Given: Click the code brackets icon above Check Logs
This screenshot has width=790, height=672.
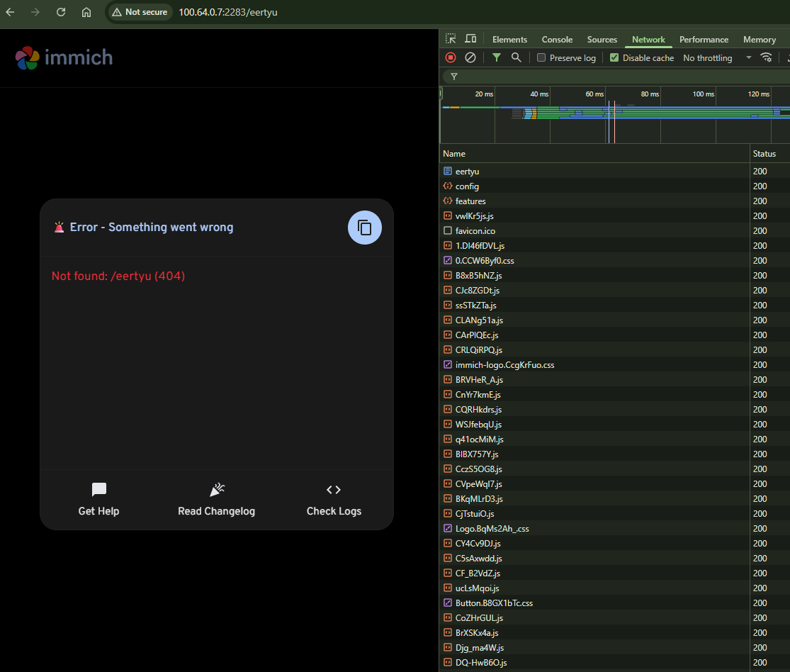Looking at the screenshot, I should (334, 490).
